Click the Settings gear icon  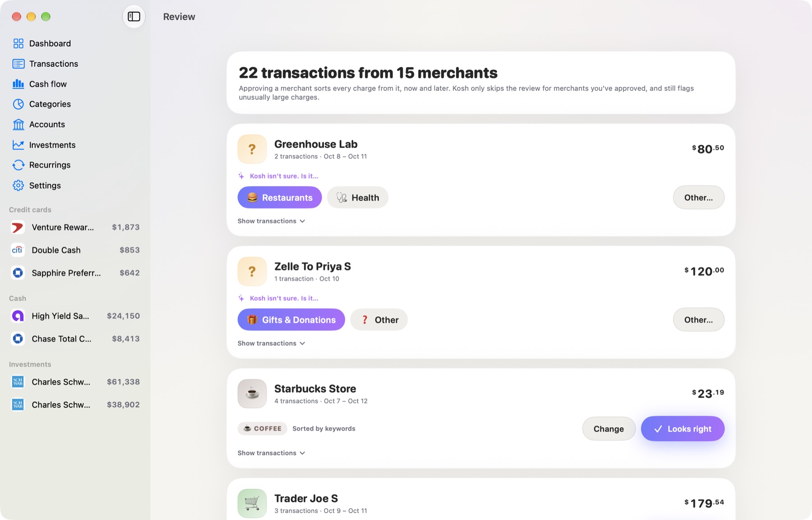18,185
